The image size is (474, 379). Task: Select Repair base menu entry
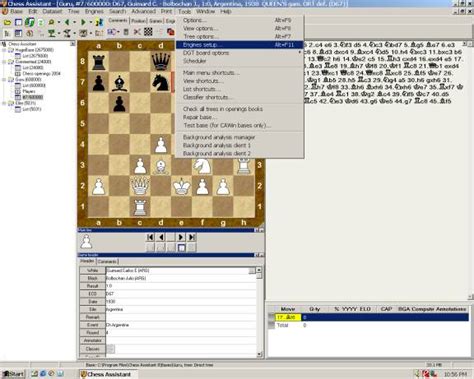(239, 117)
